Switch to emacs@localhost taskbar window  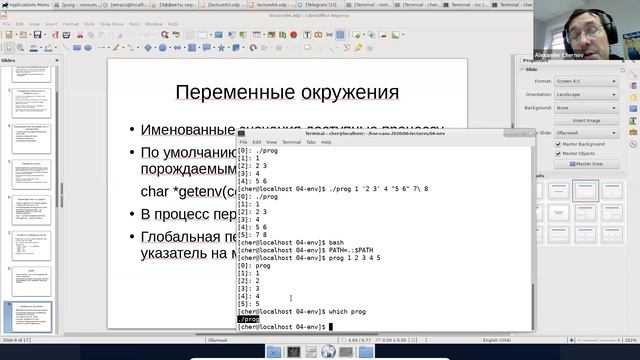[126, 5]
